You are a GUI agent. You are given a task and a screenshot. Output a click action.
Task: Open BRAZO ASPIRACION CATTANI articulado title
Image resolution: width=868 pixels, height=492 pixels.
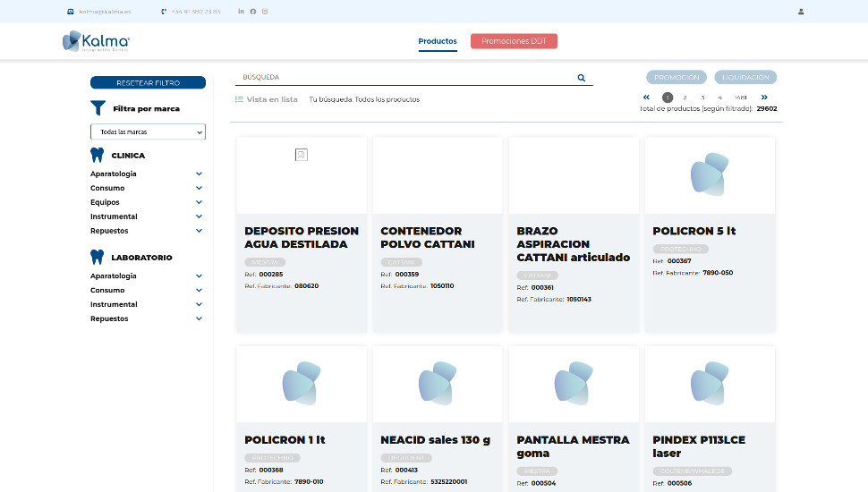[x=574, y=244]
